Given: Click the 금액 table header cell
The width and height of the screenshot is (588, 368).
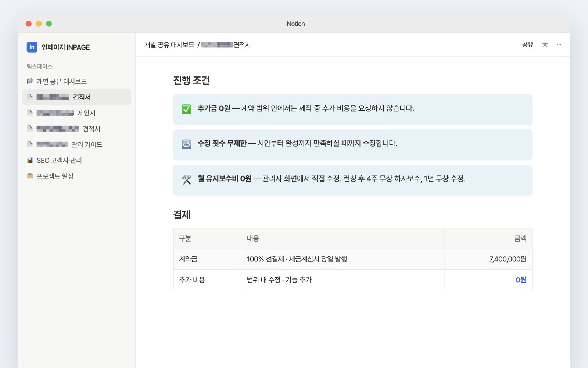Looking at the screenshot, I should click(x=488, y=238).
